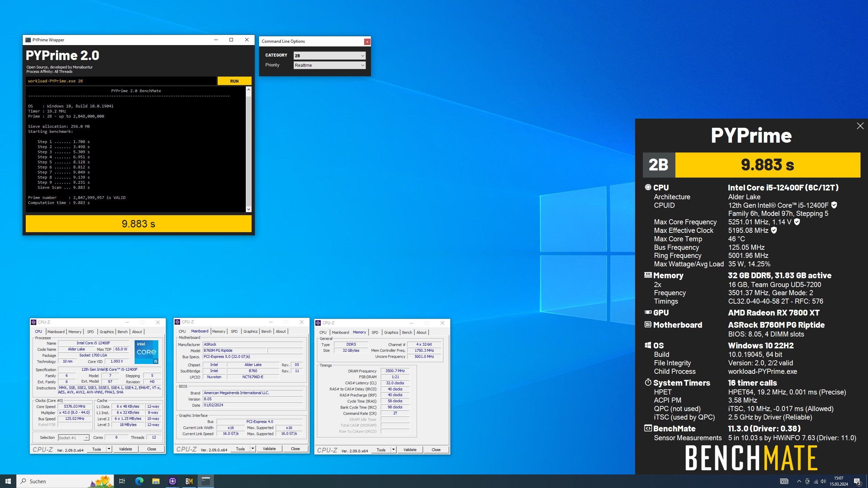Click the yellow RUN button
Screen dimensions: 868x488
click(x=234, y=81)
